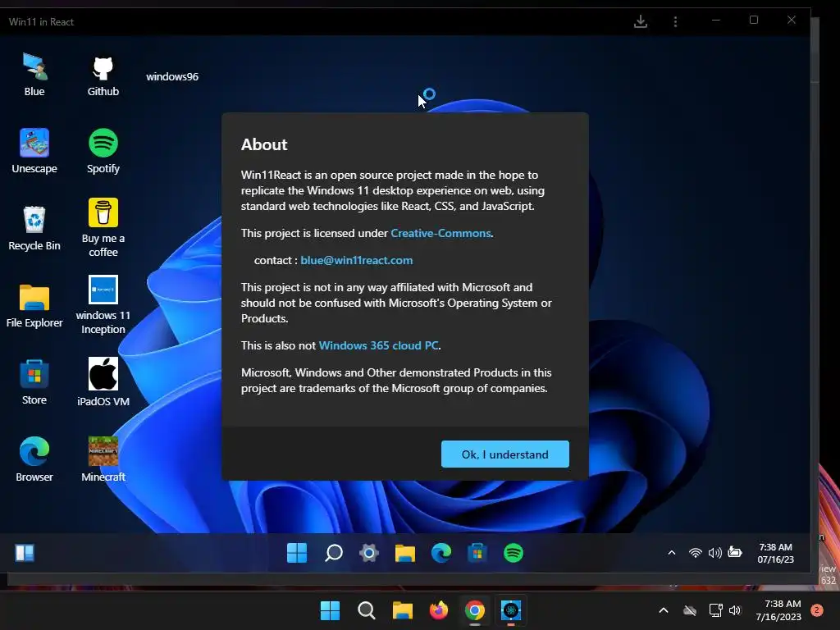840x630 pixels.
Task: Open the host clock showing 7/16/2023
Action: tap(778, 610)
